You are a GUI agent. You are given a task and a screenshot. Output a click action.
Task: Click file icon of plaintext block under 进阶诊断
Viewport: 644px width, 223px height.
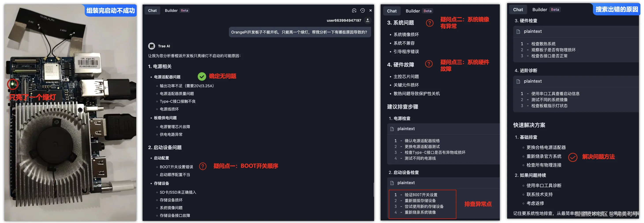click(518, 81)
